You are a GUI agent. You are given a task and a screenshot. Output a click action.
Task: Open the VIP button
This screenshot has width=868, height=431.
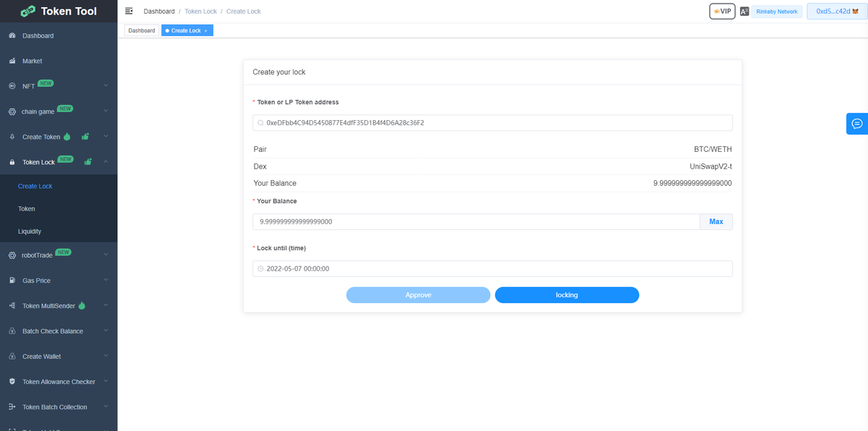point(722,12)
